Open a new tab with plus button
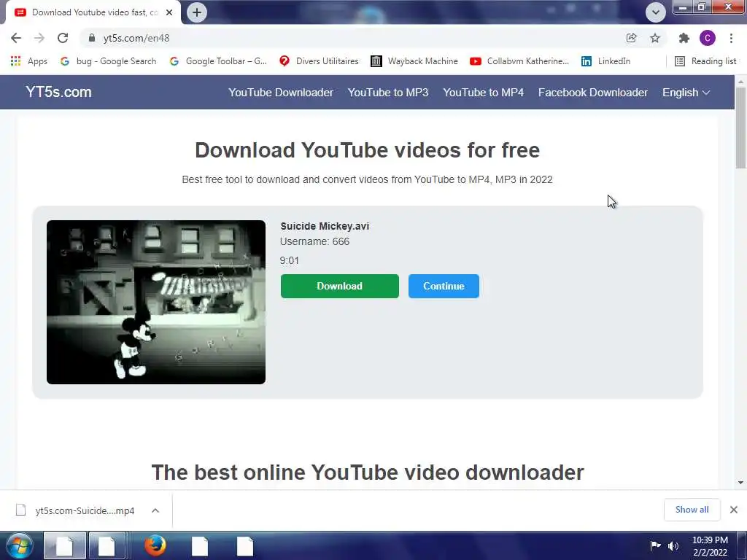 click(x=197, y=12)
